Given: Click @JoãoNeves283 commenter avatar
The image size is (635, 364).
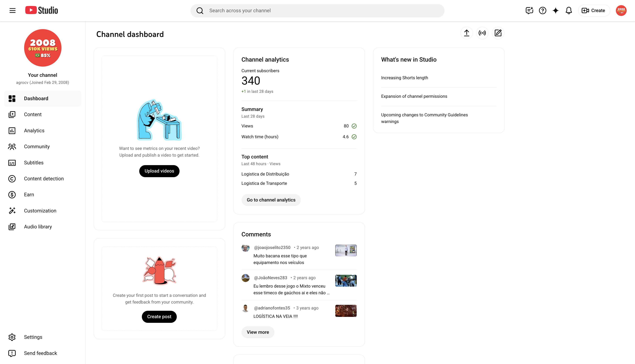Looking at the screenshot, I should [245, 278].
